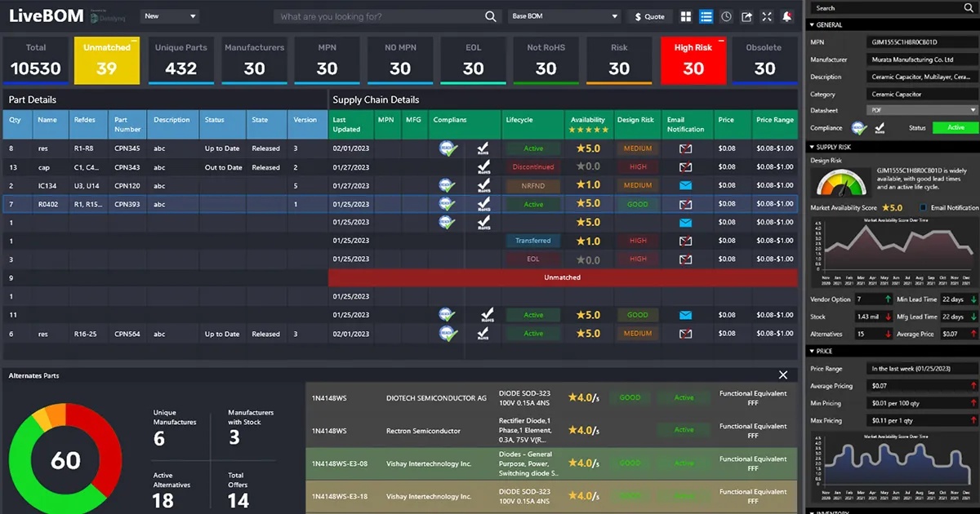Screen dimensions: 980x514
Task: Toggle email notification in the EOL row
Action: [x=686, y=259]
